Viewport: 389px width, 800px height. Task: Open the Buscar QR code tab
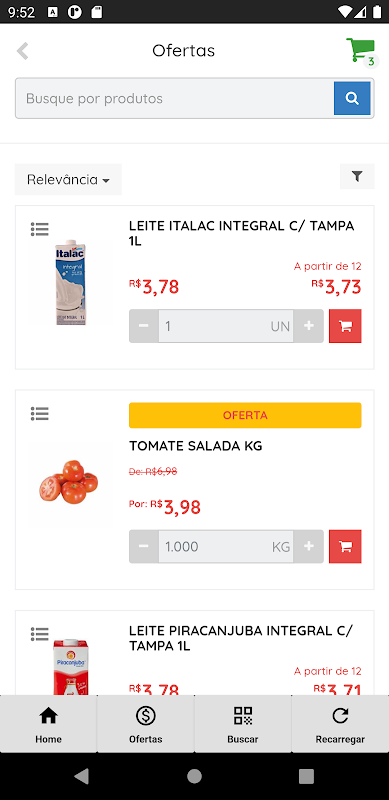tap(243, 724)
